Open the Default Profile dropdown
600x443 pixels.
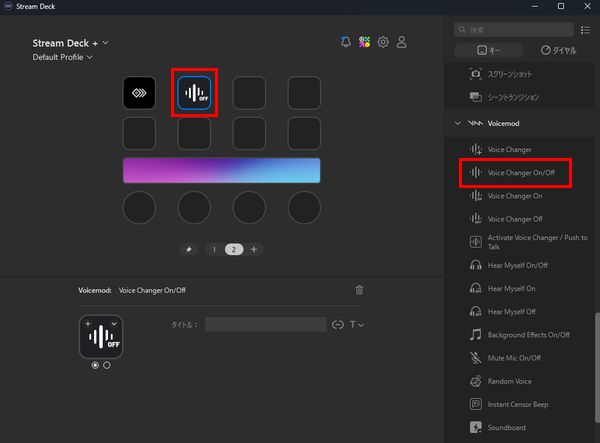click(x=62, y=57)
